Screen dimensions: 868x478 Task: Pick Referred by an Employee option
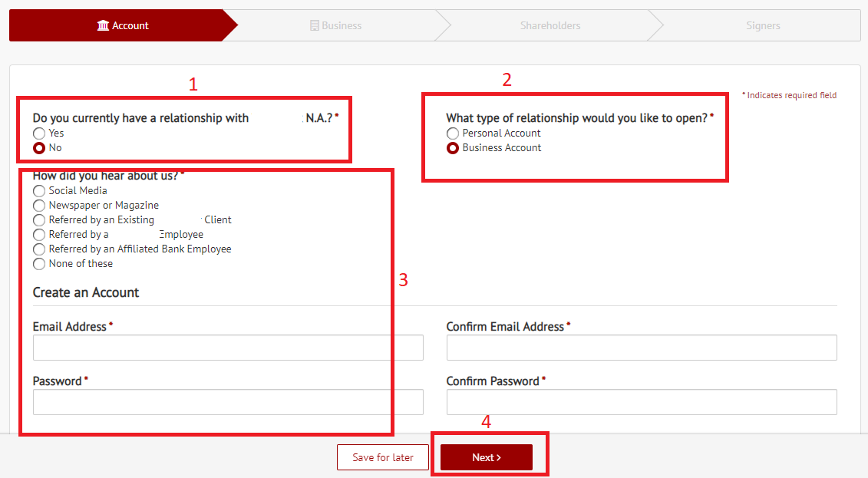[39, 234]
